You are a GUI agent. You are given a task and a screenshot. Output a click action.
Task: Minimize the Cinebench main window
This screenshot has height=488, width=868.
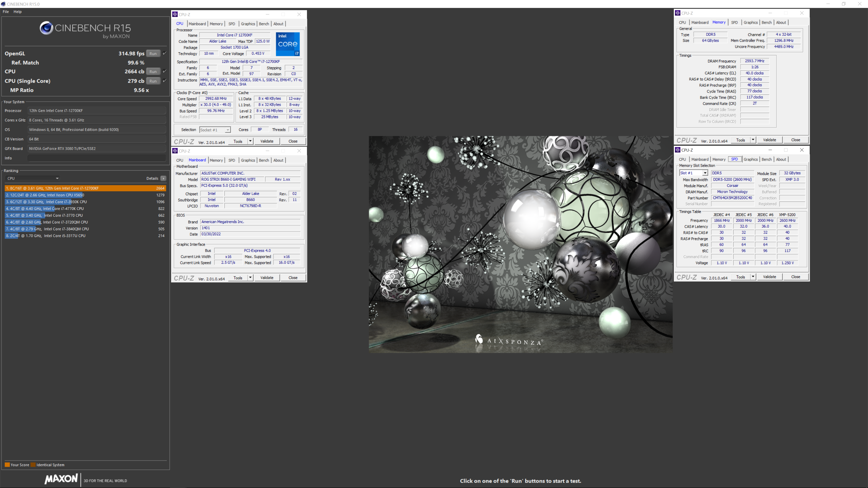pyautogui.click(x=828, y=4)
